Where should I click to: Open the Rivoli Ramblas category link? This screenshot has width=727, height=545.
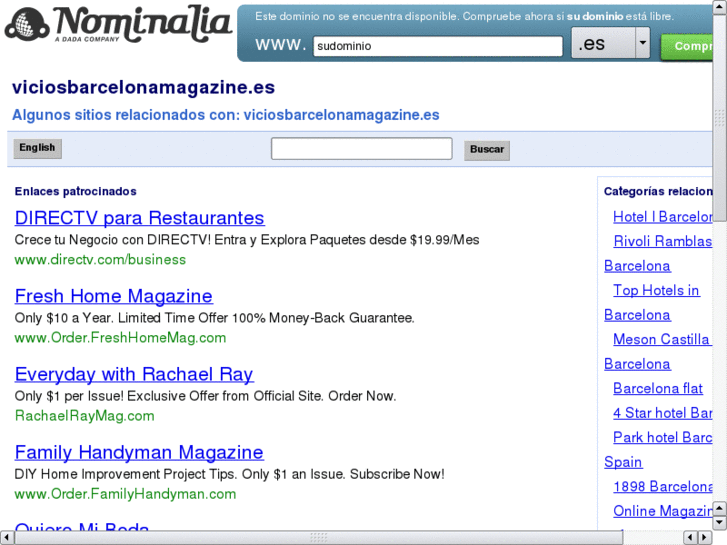663,241
